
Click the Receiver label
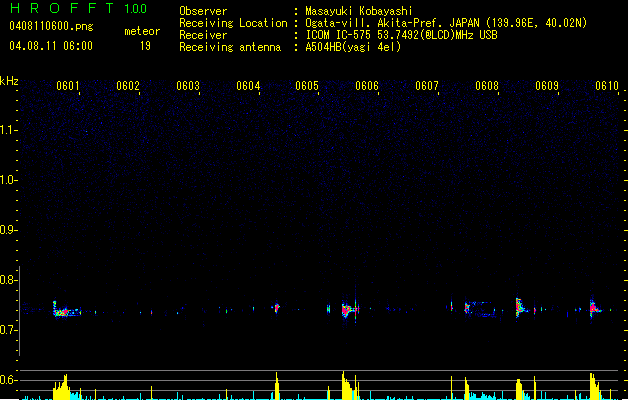pyautogui.click(x=203, y=35)
